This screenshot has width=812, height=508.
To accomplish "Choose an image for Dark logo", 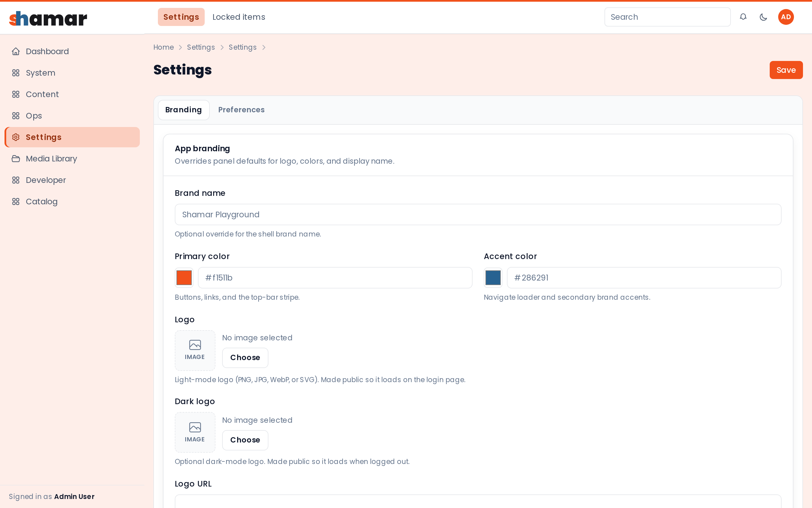I will click(245, 440).
